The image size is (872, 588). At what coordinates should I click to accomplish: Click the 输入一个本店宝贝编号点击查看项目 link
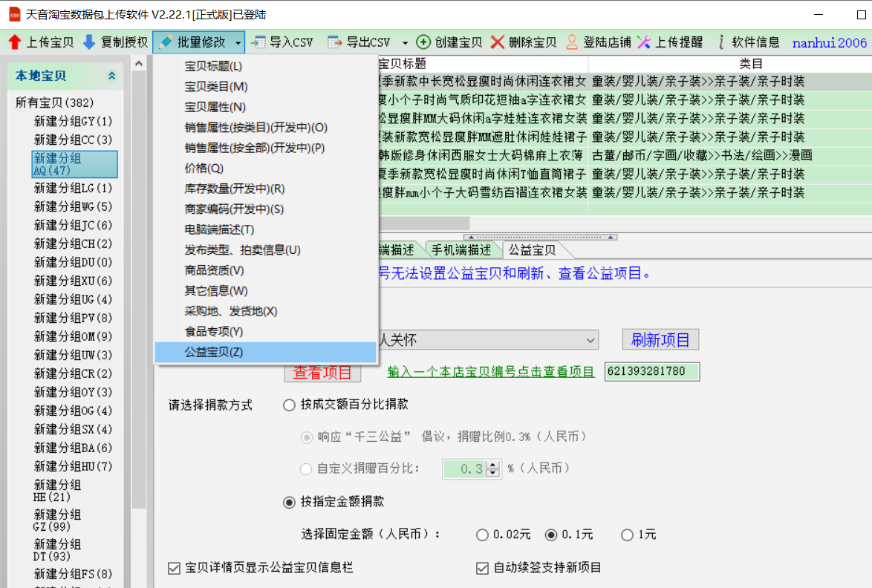tap(491, 372)
